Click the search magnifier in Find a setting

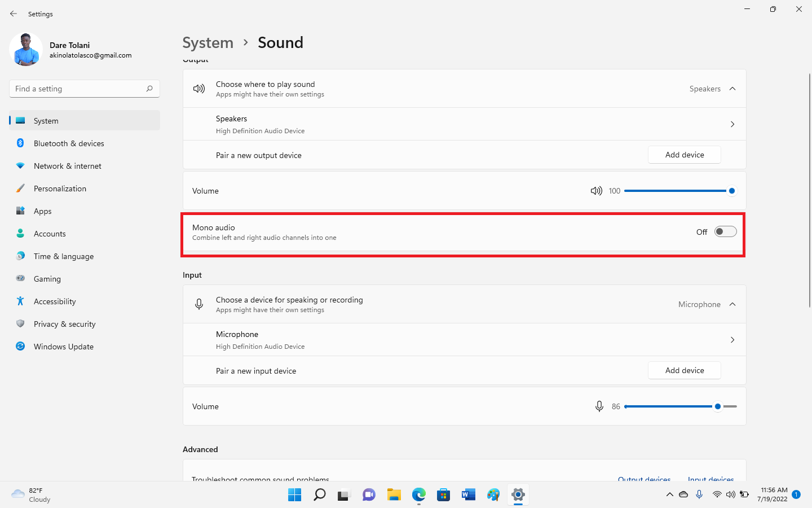149,89
